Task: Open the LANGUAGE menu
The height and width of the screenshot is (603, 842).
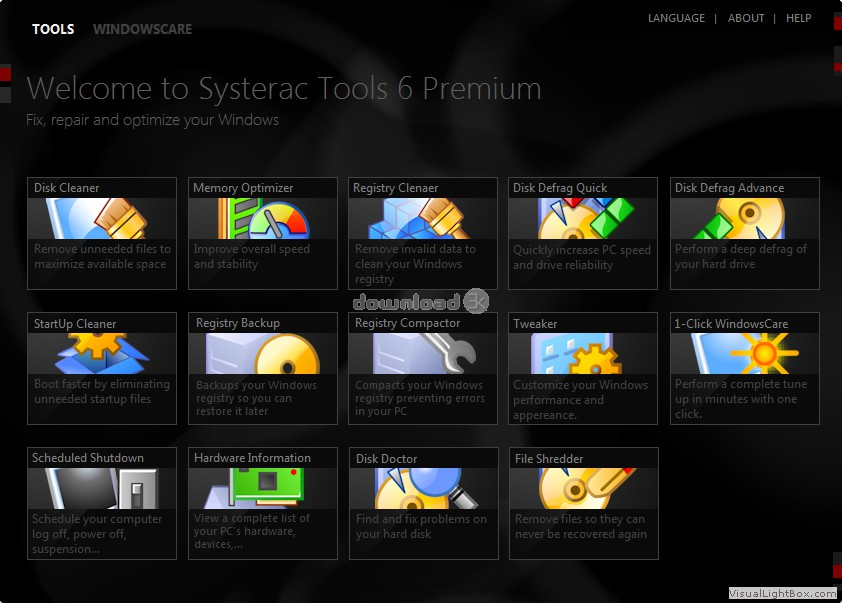Action: coord(676,18)
